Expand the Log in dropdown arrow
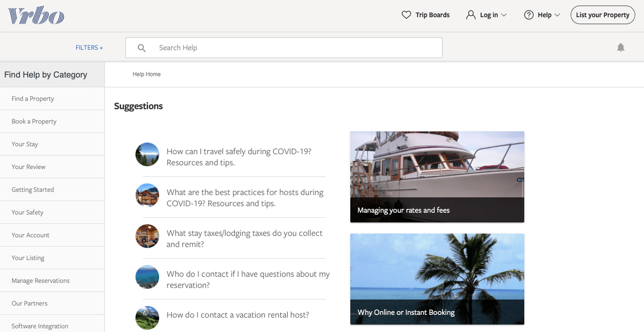The width and height of the screenshot is (644, 332). (x=504, y=15)
